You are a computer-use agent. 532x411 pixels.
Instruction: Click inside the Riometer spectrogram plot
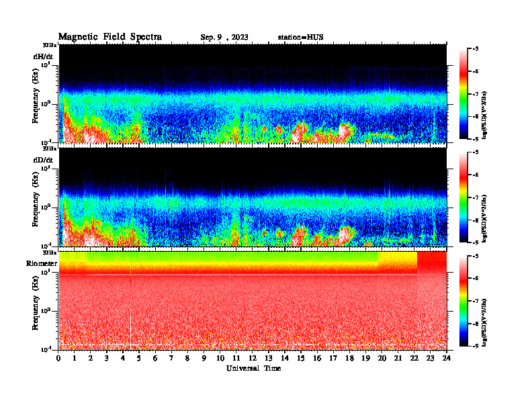point(253,301)
